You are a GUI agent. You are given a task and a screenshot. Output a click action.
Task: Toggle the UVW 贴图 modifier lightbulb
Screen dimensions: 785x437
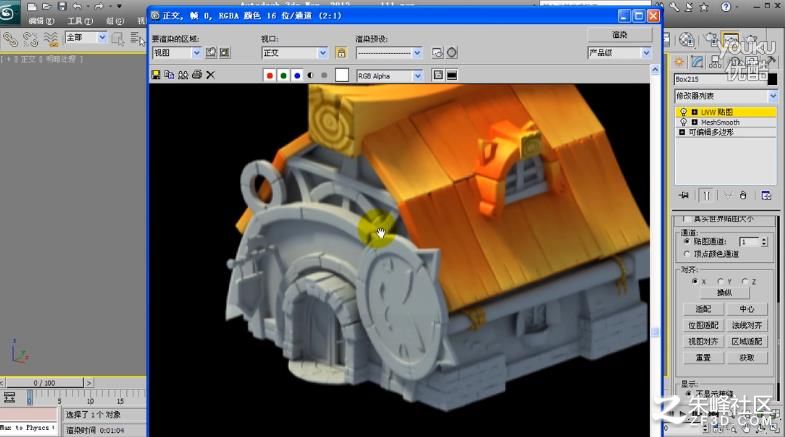[x=683, y=112]
